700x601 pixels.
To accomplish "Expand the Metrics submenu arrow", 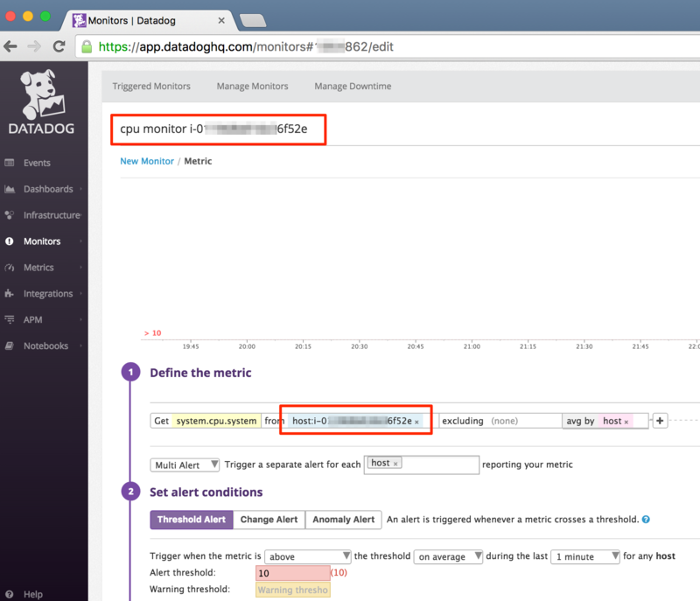I will point(81,268).
